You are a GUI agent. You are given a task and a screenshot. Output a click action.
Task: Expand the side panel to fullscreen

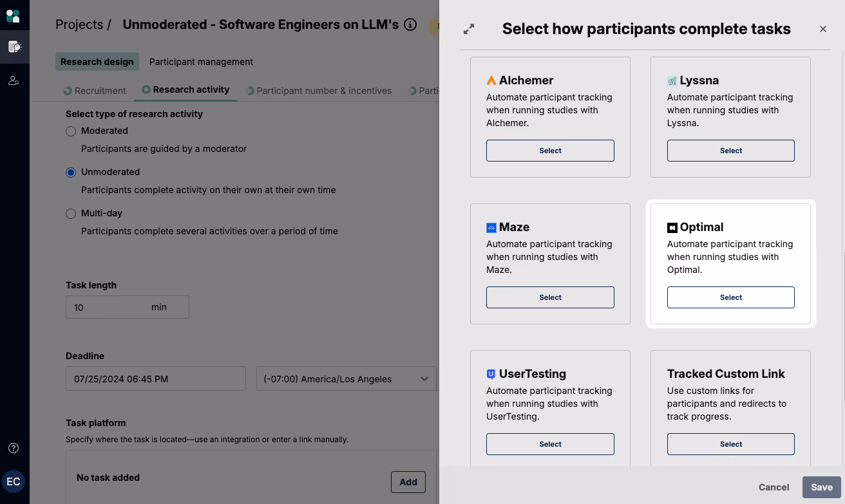pos(469,29)
